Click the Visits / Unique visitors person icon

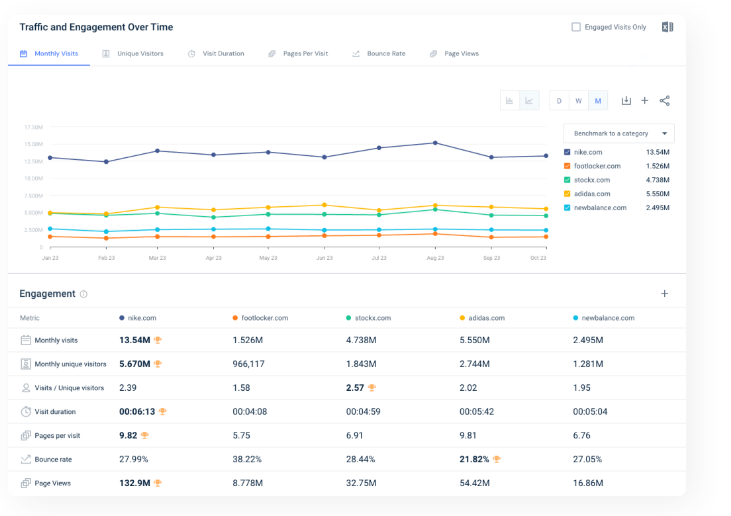pos(26,388)
